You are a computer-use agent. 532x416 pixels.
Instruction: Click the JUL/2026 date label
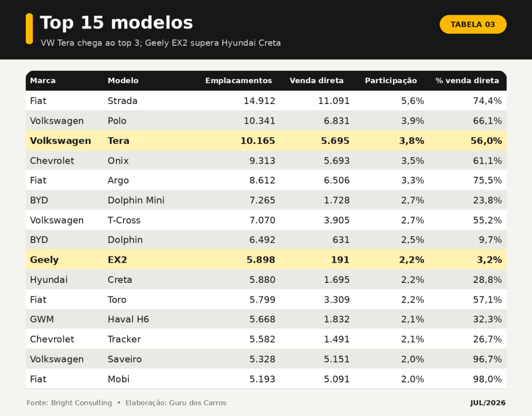pyautogui.click(x=487, y=403)
